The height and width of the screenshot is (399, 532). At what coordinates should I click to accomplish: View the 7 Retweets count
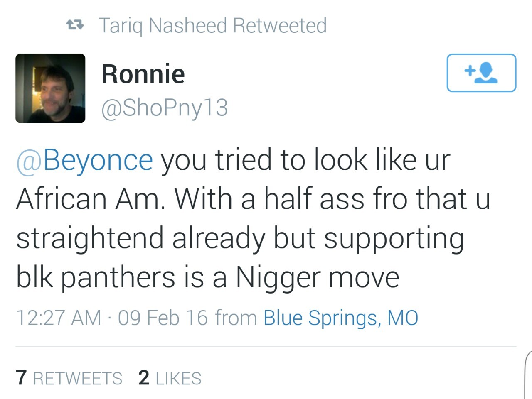pos(22,378)
